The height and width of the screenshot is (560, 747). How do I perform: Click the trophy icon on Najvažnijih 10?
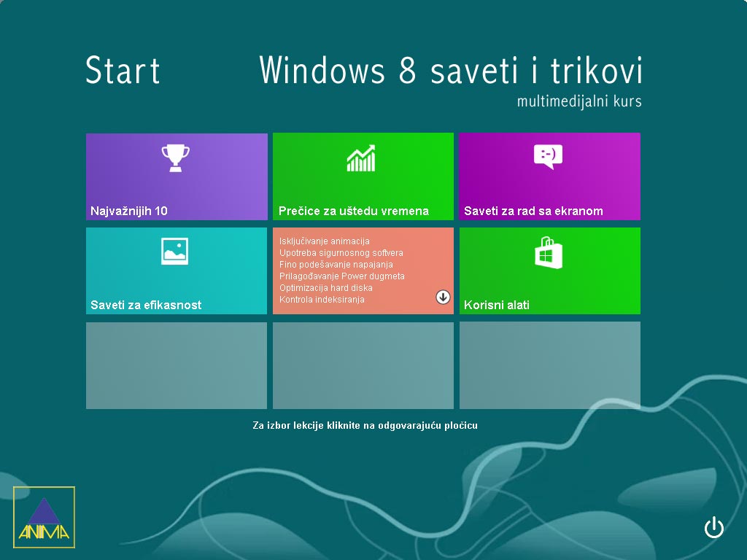(x=175, y=158)
